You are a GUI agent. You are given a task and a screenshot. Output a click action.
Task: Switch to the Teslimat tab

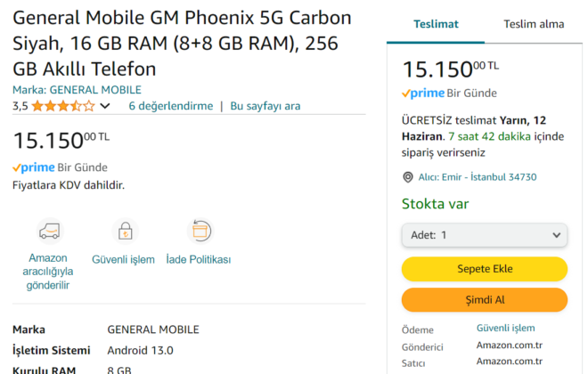coord(436,24)
